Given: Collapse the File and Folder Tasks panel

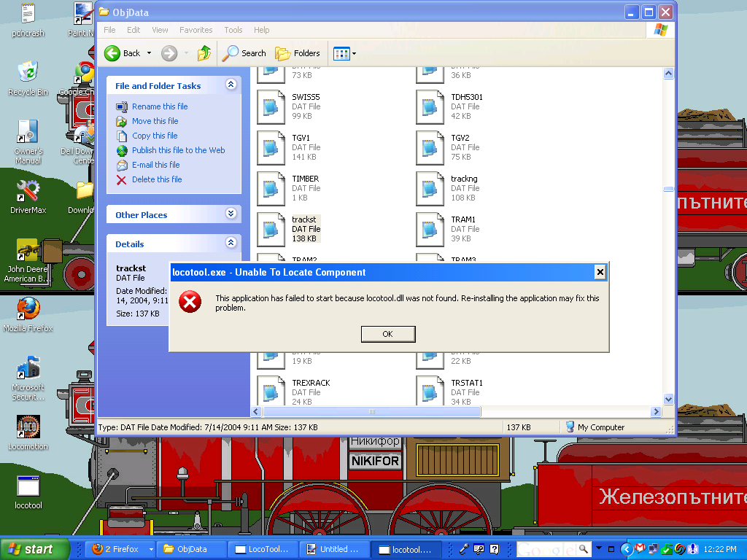Looking at the screenshot, I should (x=231, y=85).
